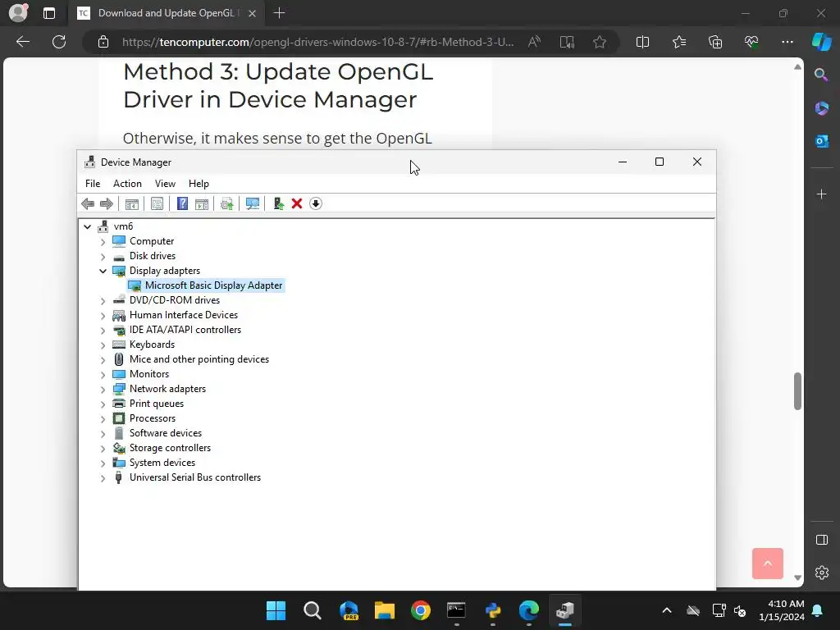The width and height of the screenshot is (840, 630).
Task: Open the Edge tab actions menu icon
Action: [48, 13]
